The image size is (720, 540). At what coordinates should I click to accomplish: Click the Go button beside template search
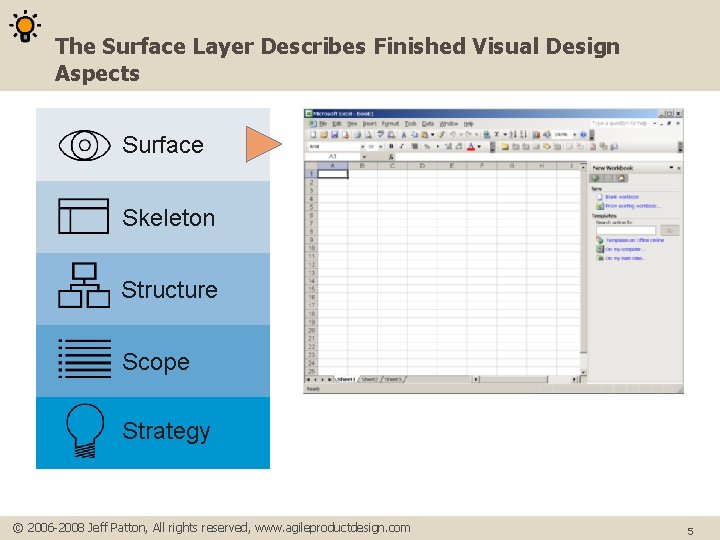[669, 230]
